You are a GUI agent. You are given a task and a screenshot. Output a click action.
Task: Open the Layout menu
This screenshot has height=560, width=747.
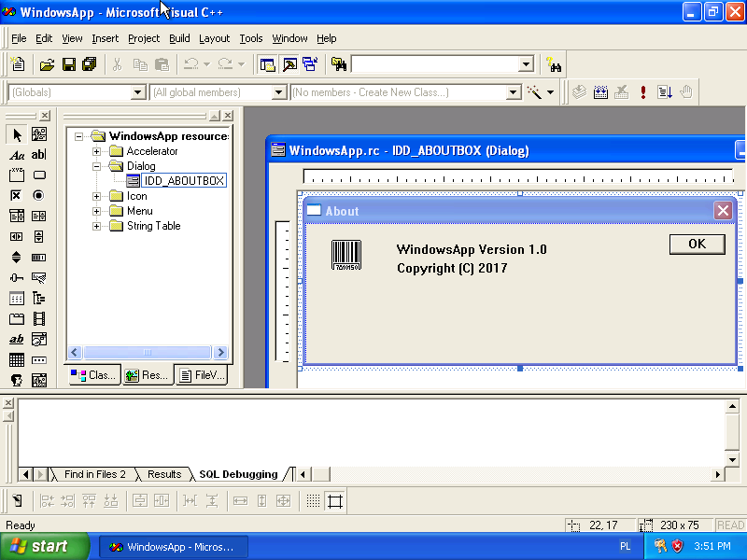coord(215,38)
